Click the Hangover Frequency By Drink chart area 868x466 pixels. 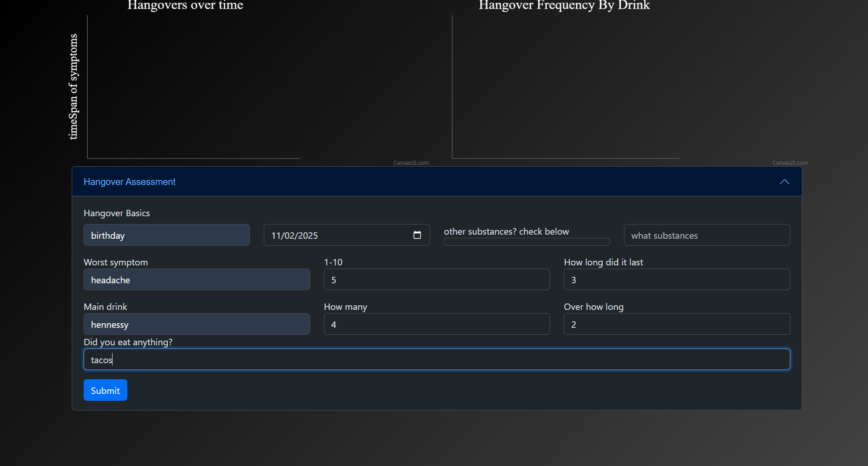pyautogui.click(x=565, y=87)
